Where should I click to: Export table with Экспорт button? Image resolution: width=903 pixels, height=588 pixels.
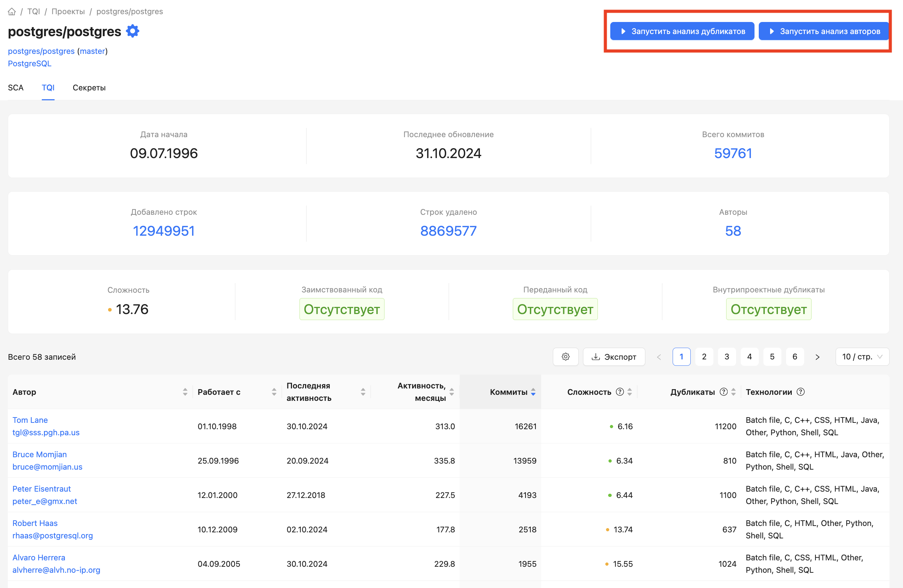pos(614,357)
